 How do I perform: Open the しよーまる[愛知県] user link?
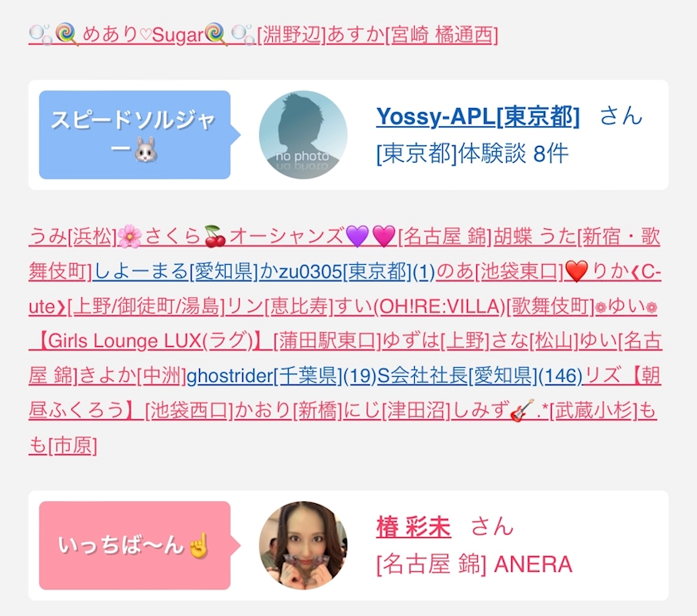click(x=175, y=271)
